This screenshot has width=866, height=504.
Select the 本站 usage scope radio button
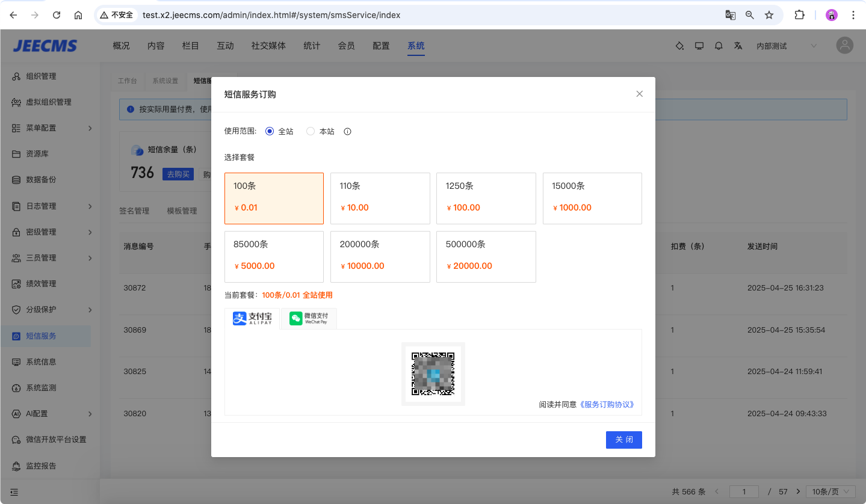[x=311, y=131]
